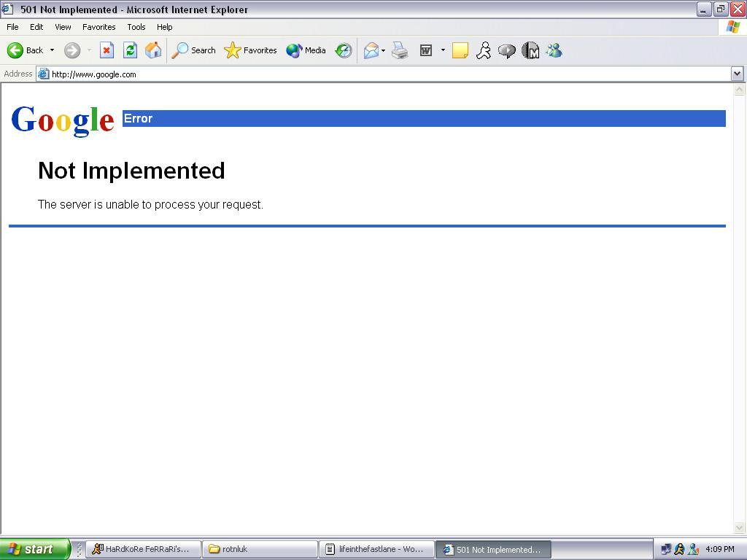
Task: Click the Back navigation button
Action: pos(26,50)
